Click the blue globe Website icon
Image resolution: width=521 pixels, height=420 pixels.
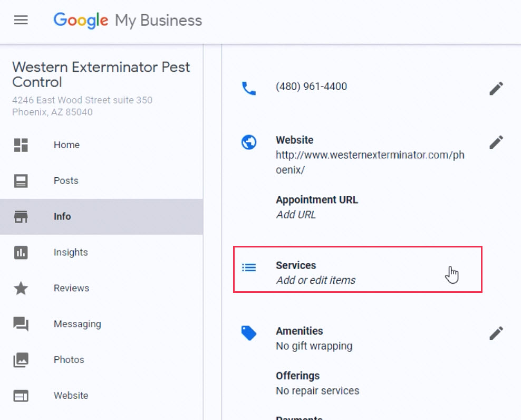(249, 142)
